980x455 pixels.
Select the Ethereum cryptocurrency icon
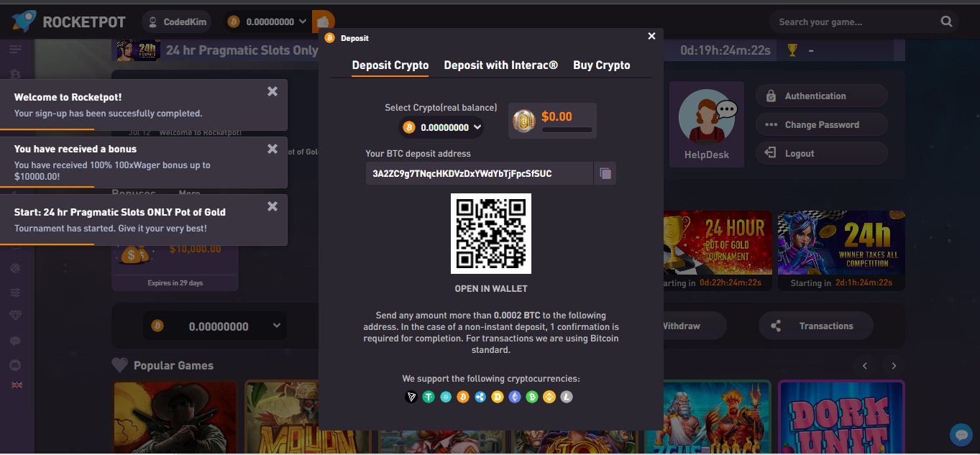515,396
